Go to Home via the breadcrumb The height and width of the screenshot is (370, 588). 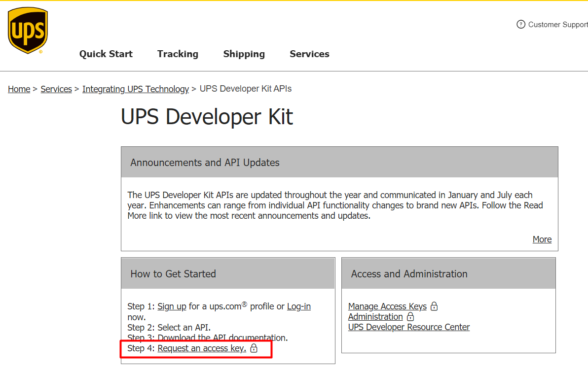pos(19,89)
